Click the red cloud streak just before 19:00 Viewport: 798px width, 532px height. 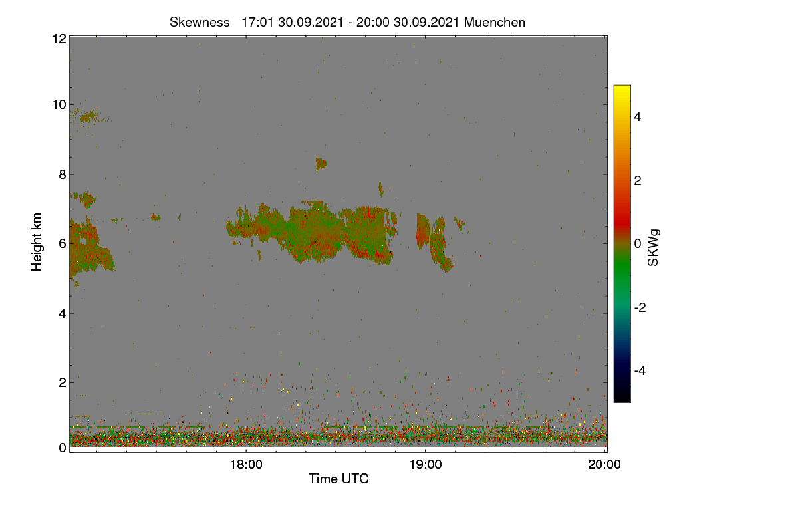pos(422,231)
